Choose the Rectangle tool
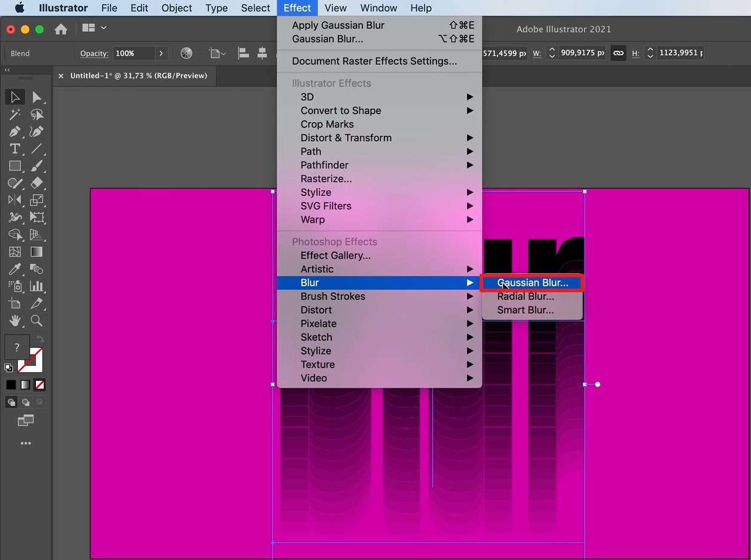Screen dimensions: 751x560 (x=15, y=166)
